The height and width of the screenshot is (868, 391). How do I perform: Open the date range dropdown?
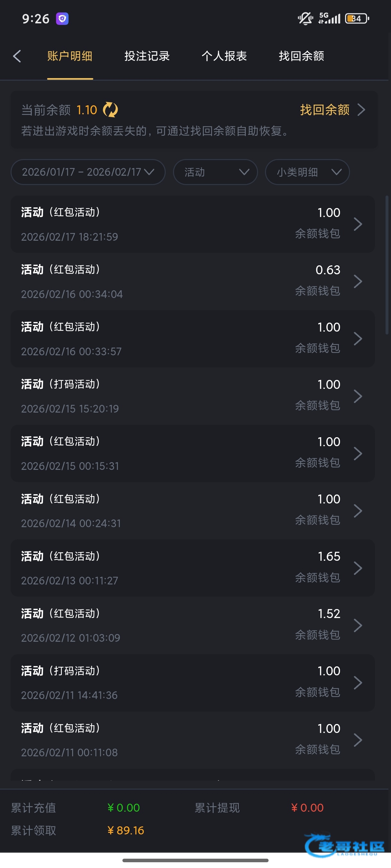[88, 172]
